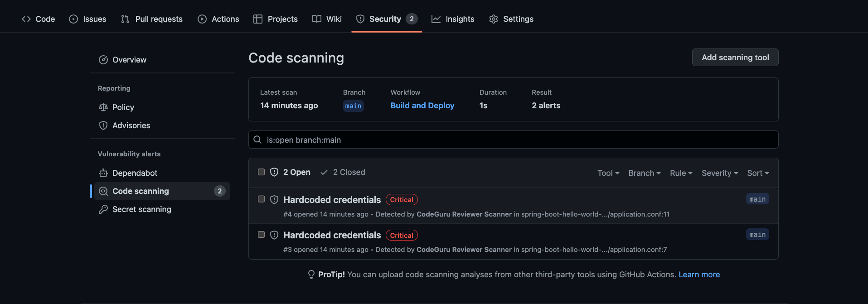Click the Security tab counter badge
The height and width of the screenshot is (304, 868).
pos(412,19)
